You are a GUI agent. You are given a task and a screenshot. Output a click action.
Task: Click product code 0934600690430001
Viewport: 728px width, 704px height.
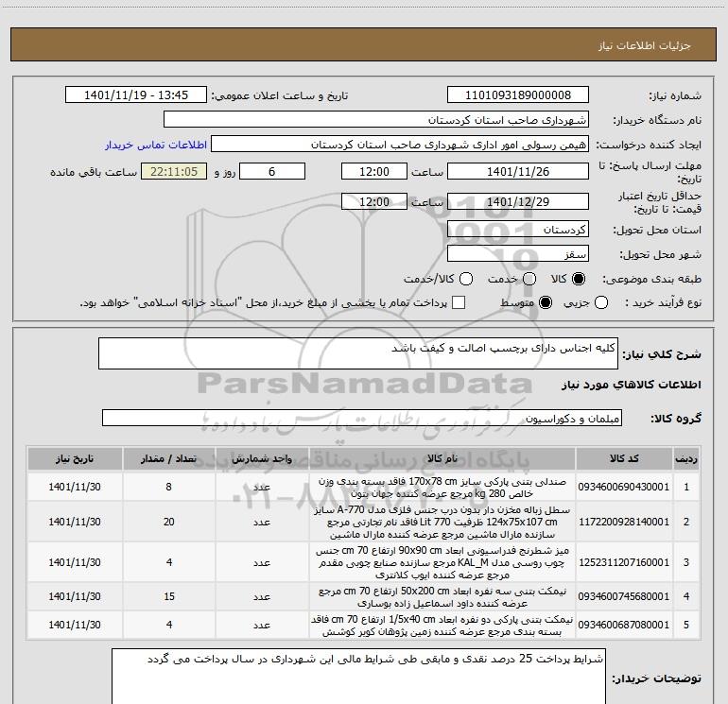click(624, 487)
